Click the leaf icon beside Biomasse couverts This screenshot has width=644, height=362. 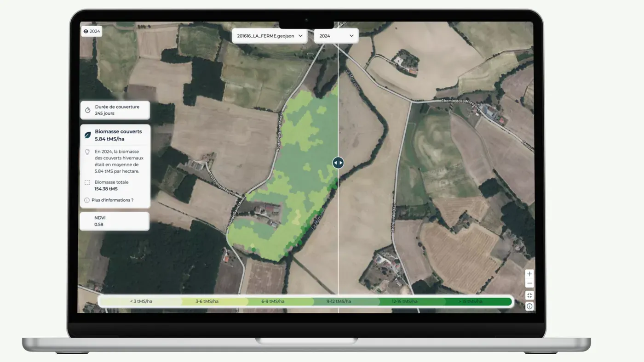pyautogui.click(x=87, y=135)
